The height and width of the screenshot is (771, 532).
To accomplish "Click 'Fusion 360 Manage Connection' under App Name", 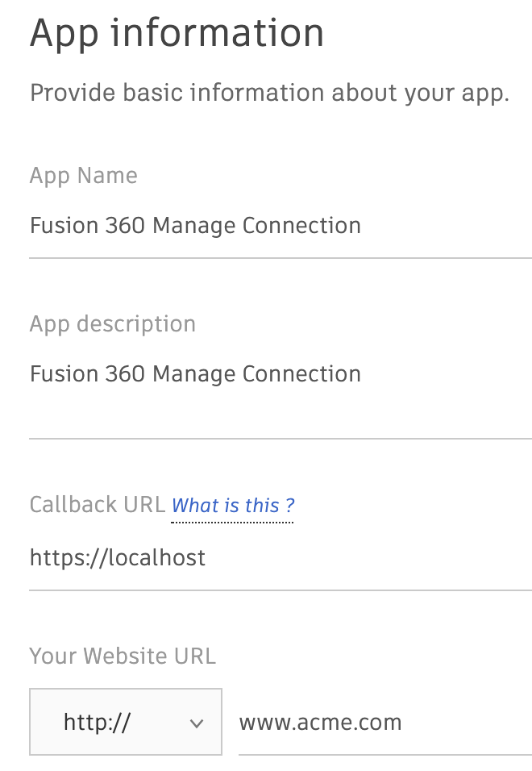I will pyautogui.click(x=195, y=226).
